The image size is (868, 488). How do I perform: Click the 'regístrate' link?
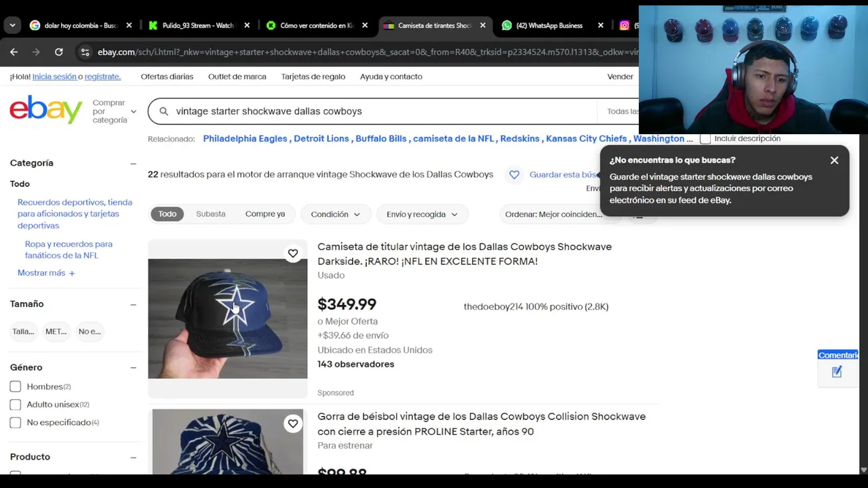click(102, 77)
